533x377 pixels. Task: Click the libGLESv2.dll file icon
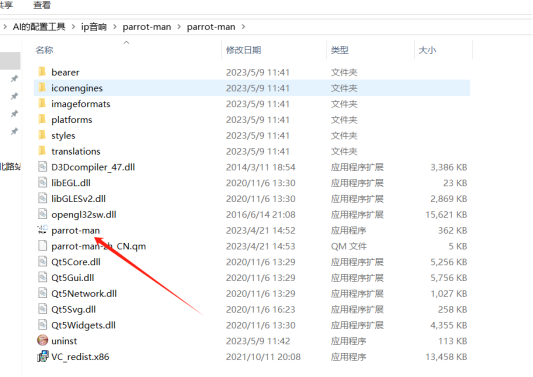point(42,199)
